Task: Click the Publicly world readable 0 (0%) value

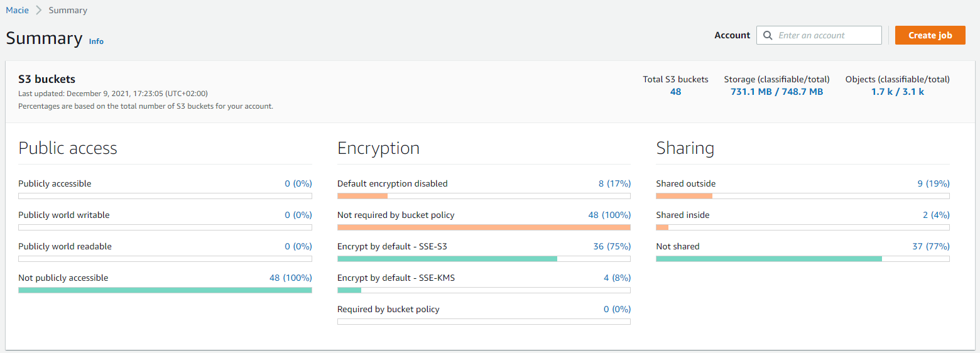Action: [x=298, y=246]
